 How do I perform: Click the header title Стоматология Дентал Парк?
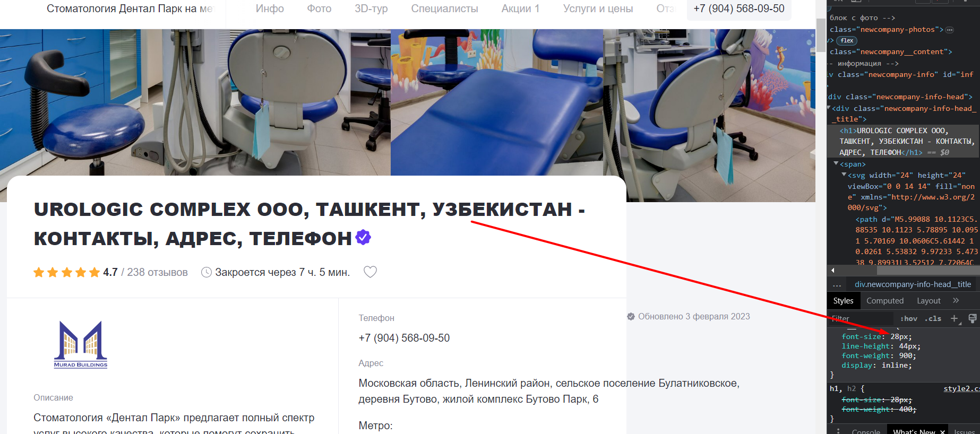point(130,8)
